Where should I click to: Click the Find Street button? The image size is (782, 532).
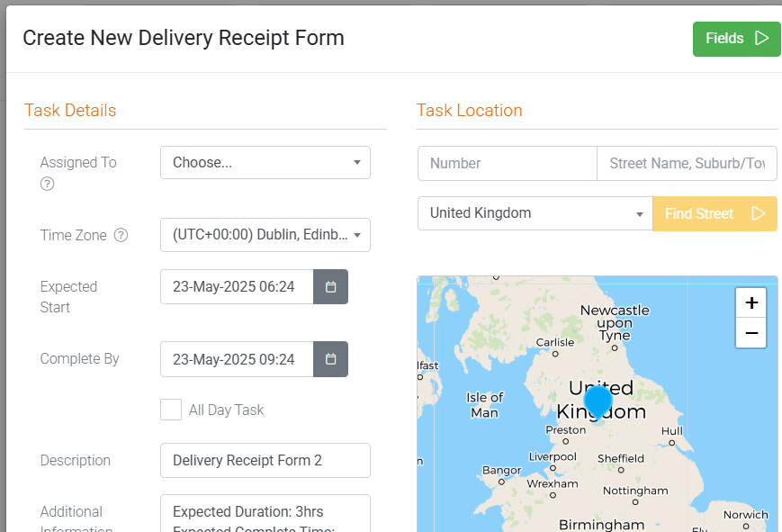715,213
